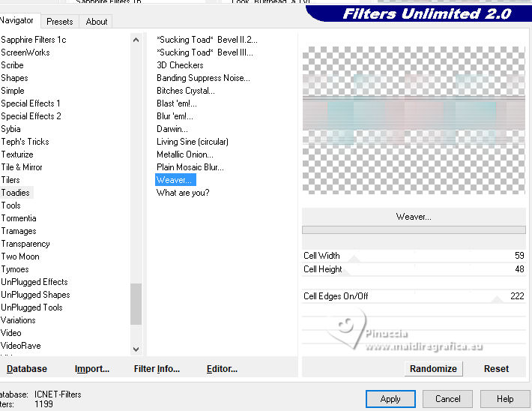
Task: Choose the What are you? filter
Action: 183,193
